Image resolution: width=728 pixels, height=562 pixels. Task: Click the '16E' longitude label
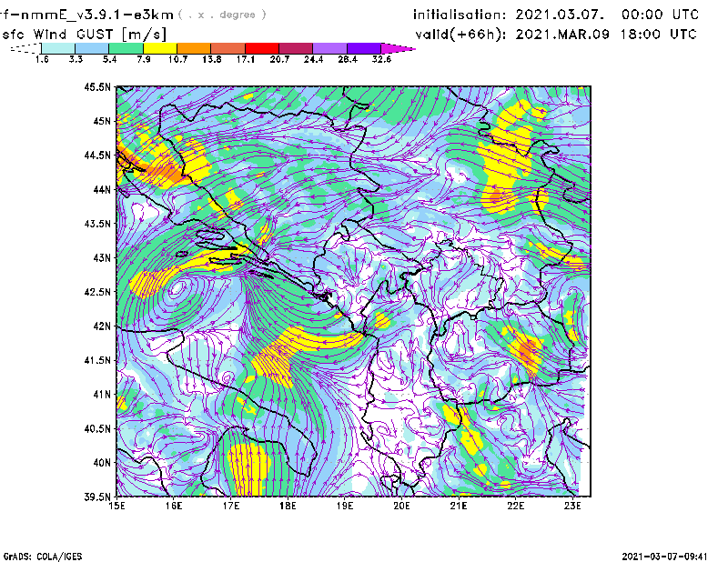coord(174,506)
